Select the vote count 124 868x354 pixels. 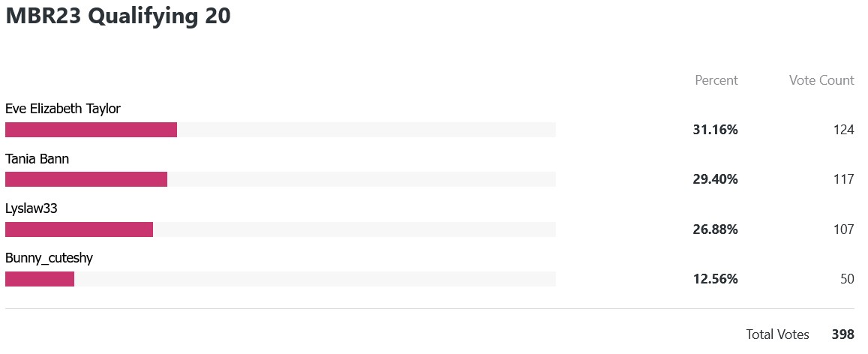coord(844,130)
